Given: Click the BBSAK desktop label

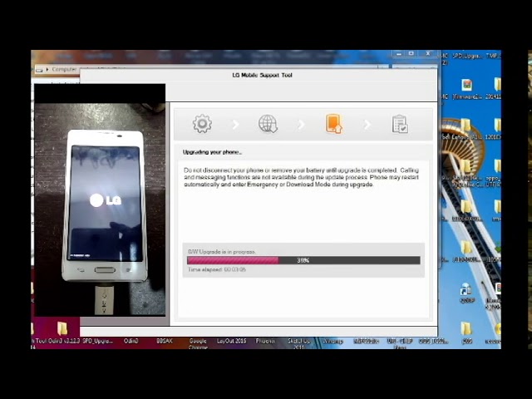Looking at the screenshot, I should pos(165,341).
